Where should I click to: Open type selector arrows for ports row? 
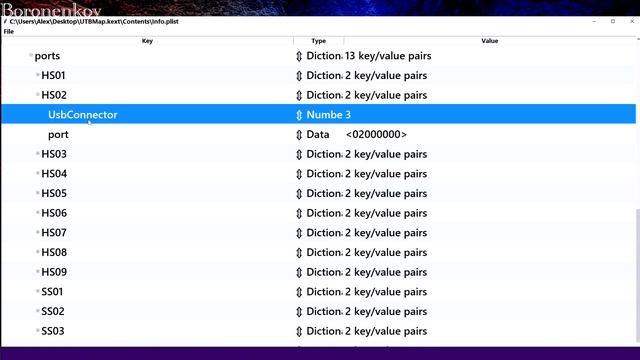pos(299,56)
